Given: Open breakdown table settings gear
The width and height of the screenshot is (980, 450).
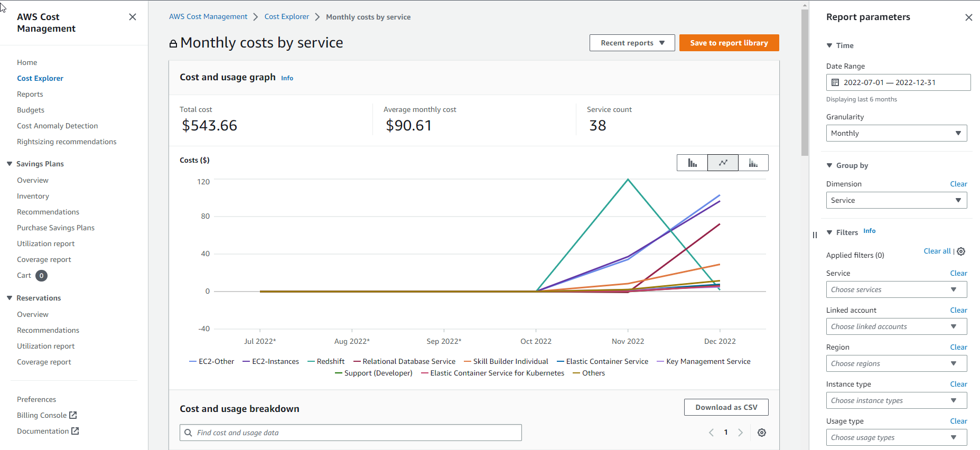Looking at the screenshot, I should click(x=762, y=433).
